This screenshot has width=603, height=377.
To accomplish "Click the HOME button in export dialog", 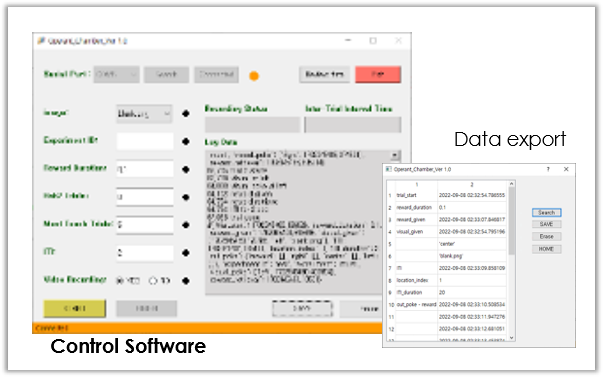I will (546, 249).
